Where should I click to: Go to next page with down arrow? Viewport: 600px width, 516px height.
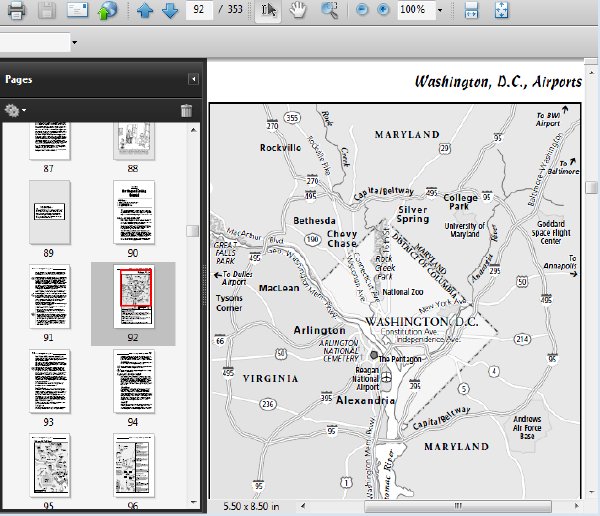[170, 10]
